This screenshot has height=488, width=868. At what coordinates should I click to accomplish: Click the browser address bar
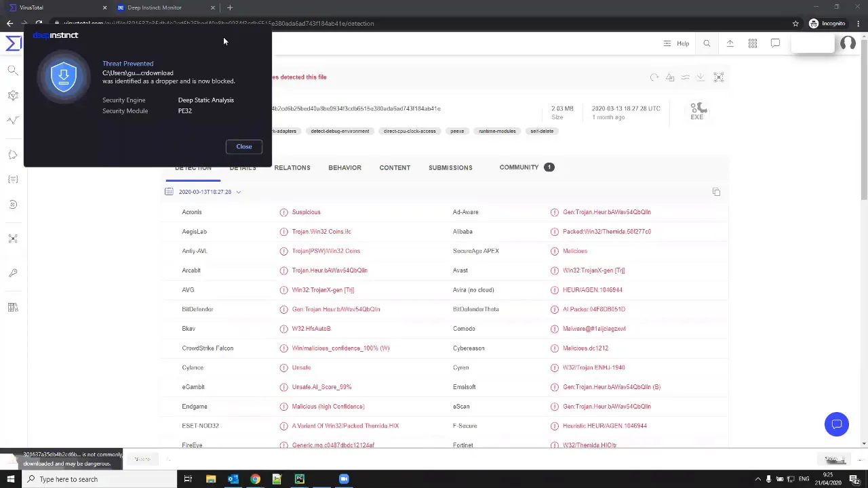[420, 24]
